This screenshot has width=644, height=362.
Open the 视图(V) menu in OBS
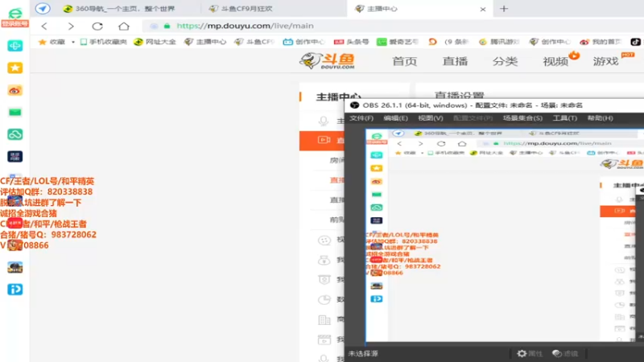click(x=431, y=118)
